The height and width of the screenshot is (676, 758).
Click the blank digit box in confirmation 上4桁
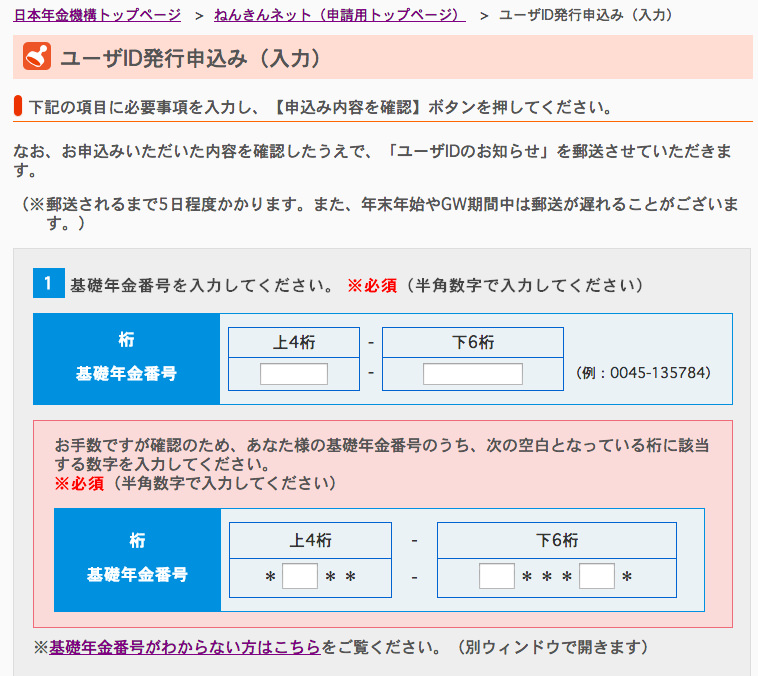pos(300,576)
